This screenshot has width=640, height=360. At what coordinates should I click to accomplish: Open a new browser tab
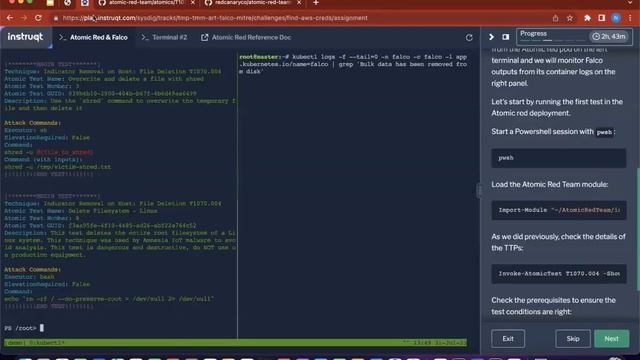tap(316, 3)
